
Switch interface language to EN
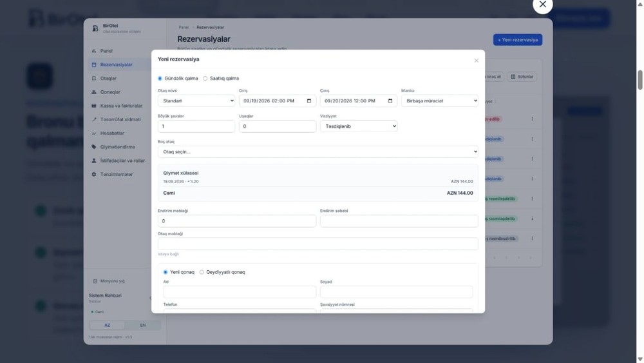click(142, 325)
